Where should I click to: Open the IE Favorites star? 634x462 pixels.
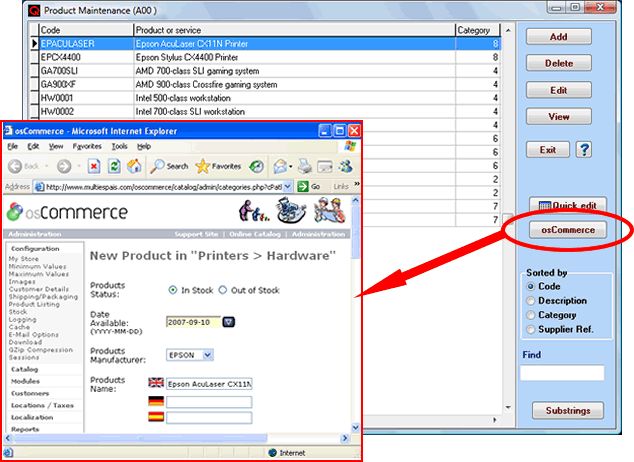tap(218, 166)
